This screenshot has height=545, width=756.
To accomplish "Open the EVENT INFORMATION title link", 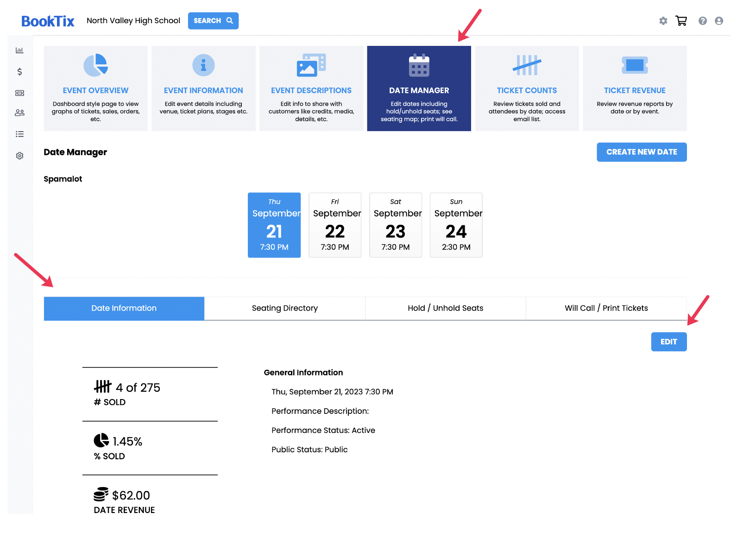I will click(203, 90).
